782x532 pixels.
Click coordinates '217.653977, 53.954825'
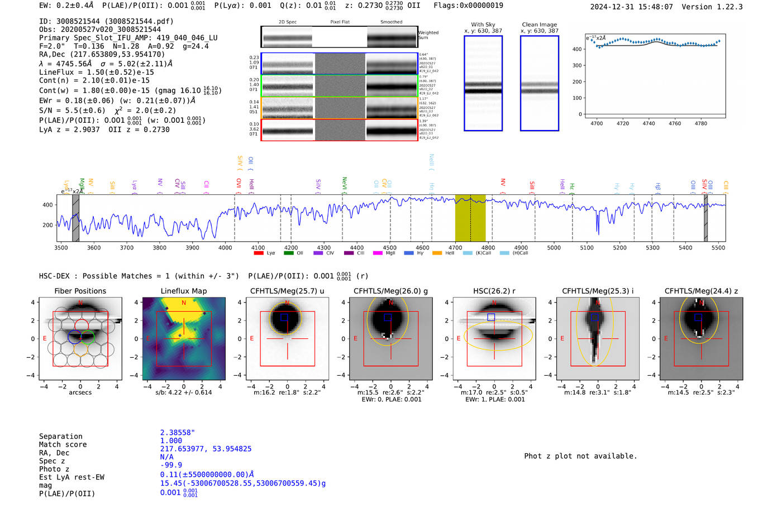(206, 449)
